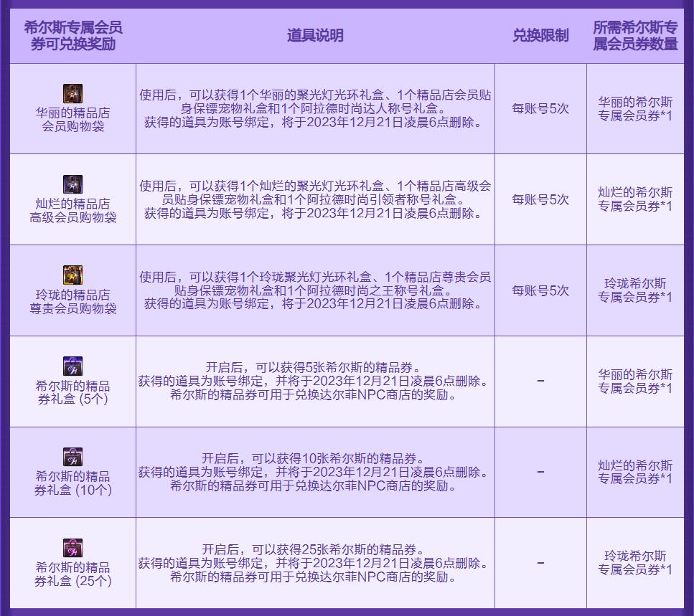
Task: Click the 玲珑的精品店尊贵会员购物袋 item name
Action: point(73,301)
